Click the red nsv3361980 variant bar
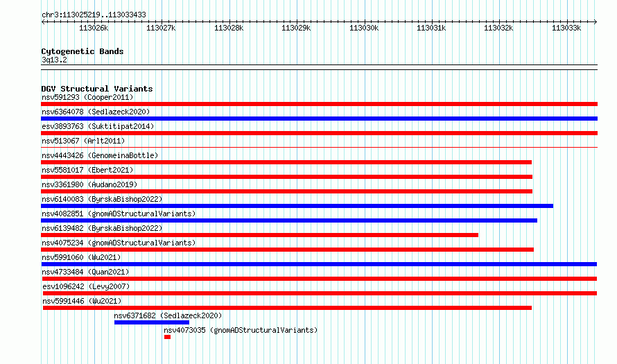The width and height of the screenshot is (617, 364). (x=287, y=191)
